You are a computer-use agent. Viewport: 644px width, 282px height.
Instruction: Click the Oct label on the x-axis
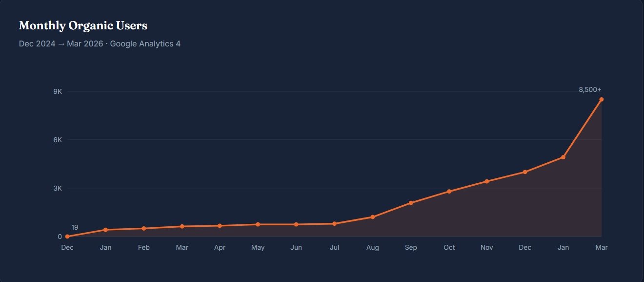coord(449,248)
